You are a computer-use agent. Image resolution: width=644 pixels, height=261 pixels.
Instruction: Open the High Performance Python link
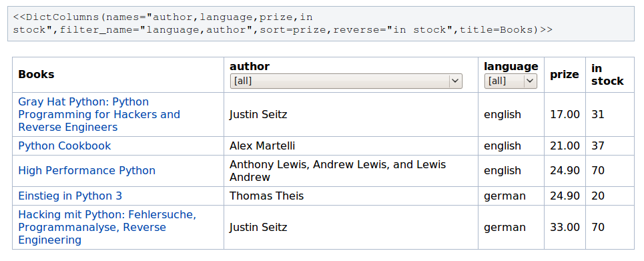[87, 171]
